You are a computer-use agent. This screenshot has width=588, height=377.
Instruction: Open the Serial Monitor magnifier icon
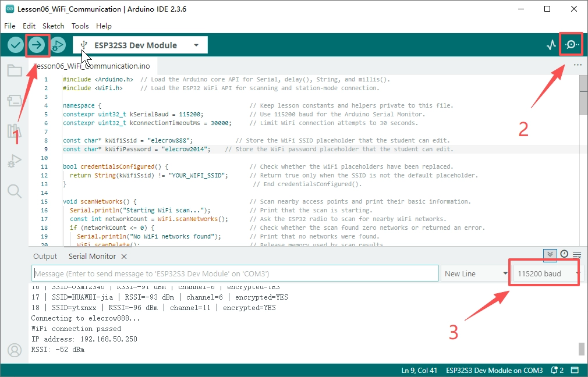click(x=572, y=45)
